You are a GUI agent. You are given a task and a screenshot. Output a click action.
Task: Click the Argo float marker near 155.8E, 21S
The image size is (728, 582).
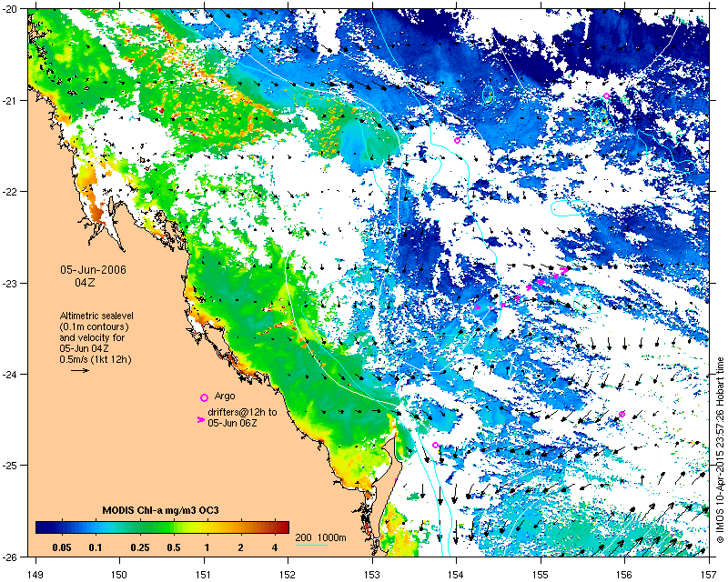coord(606,96)
